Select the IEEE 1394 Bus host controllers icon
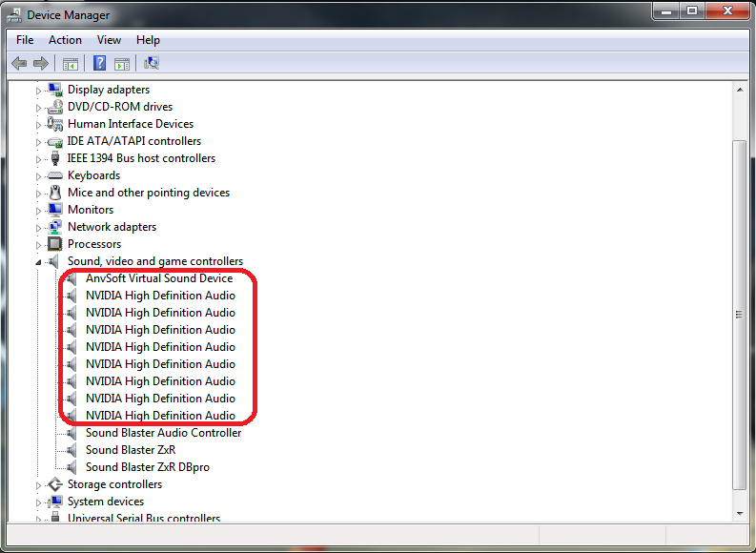This screenshot has width=756, height=553. (55, 158)
